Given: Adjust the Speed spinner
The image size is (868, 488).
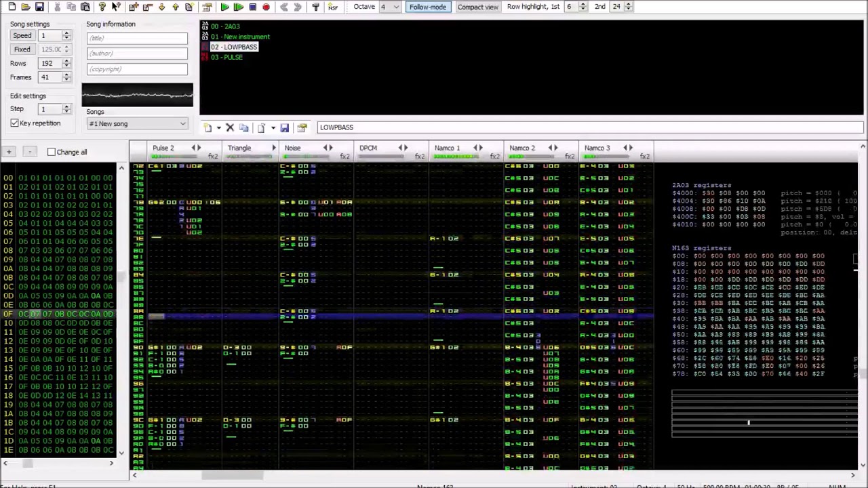Looking at the screenshot, I should [x=66, y=35].
